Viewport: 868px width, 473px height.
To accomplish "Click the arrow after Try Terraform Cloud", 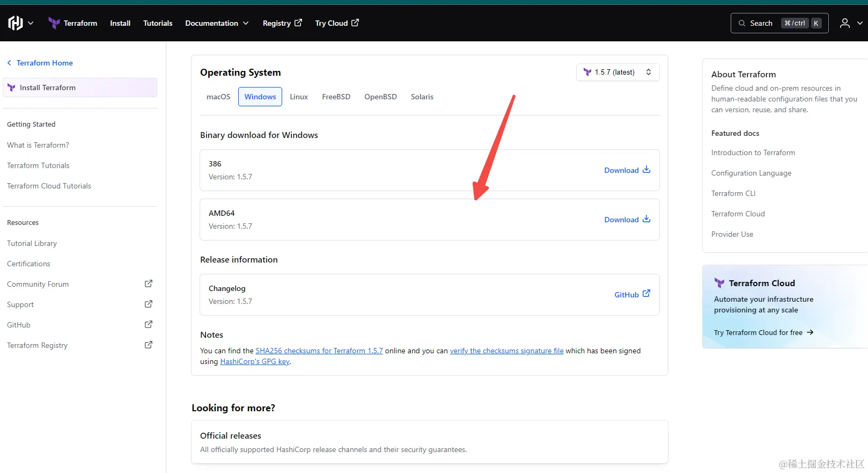I will click(810, 332).
